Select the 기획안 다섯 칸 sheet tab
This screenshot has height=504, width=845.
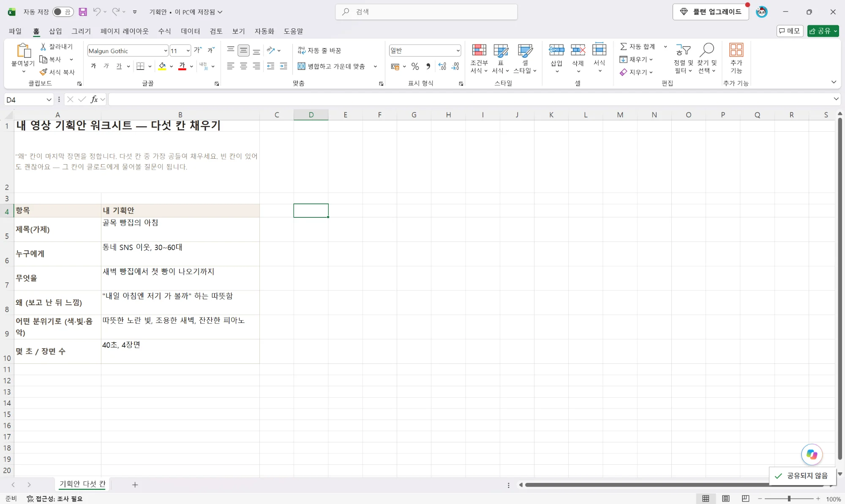point(82,484)
